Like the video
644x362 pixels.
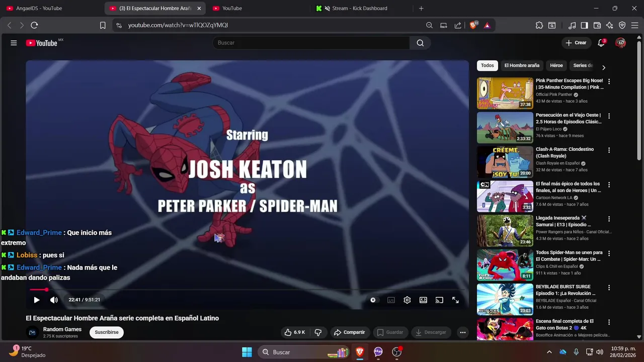295,332
